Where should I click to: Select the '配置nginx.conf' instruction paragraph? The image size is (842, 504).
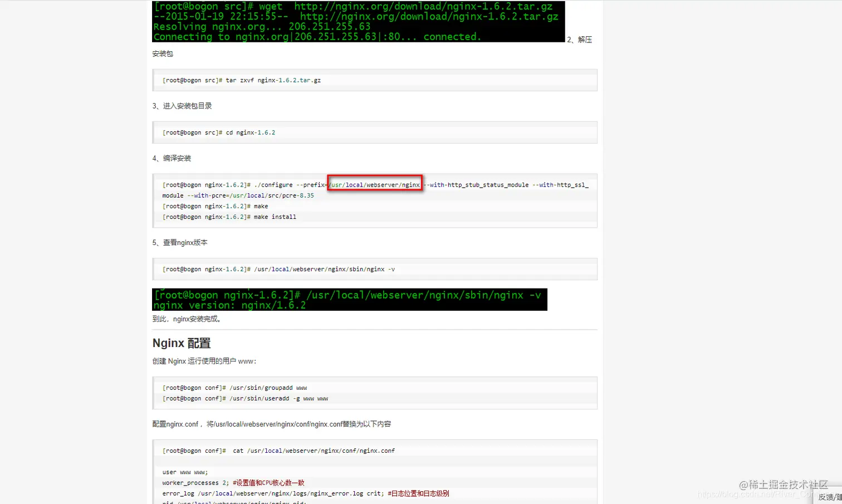(272, 424)
